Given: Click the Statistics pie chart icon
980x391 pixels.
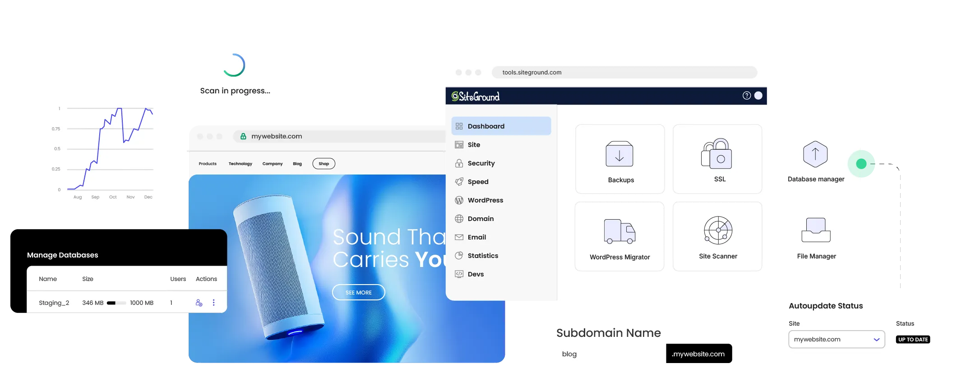Looking at the screenshot, I should click(x=459, y=256).
